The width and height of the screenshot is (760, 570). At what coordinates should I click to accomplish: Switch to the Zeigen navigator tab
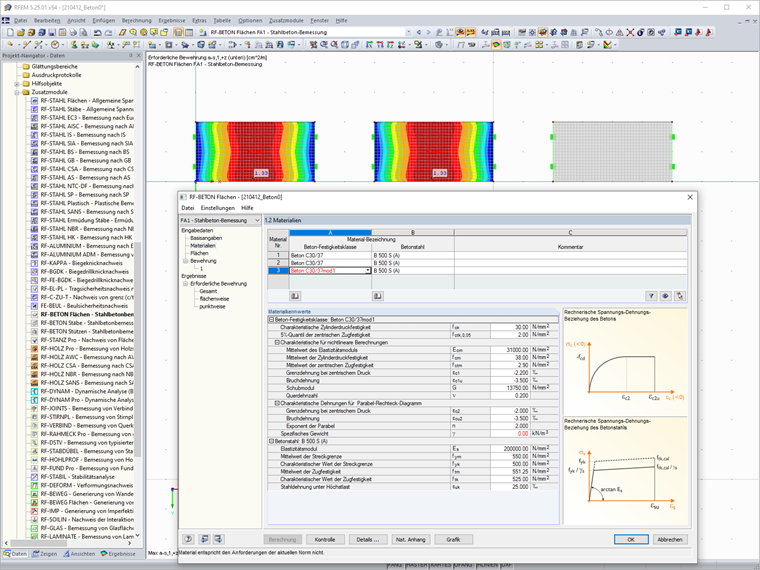tap(45, 553)
